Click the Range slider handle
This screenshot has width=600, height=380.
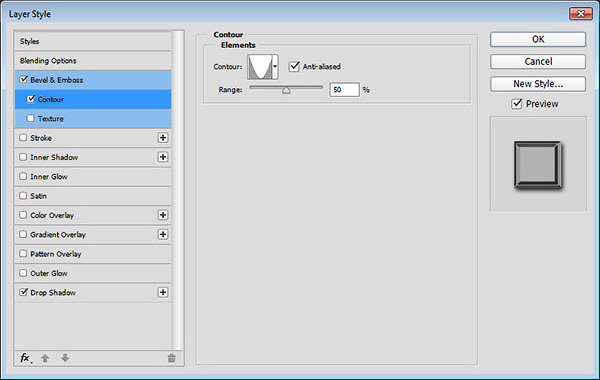286,90
